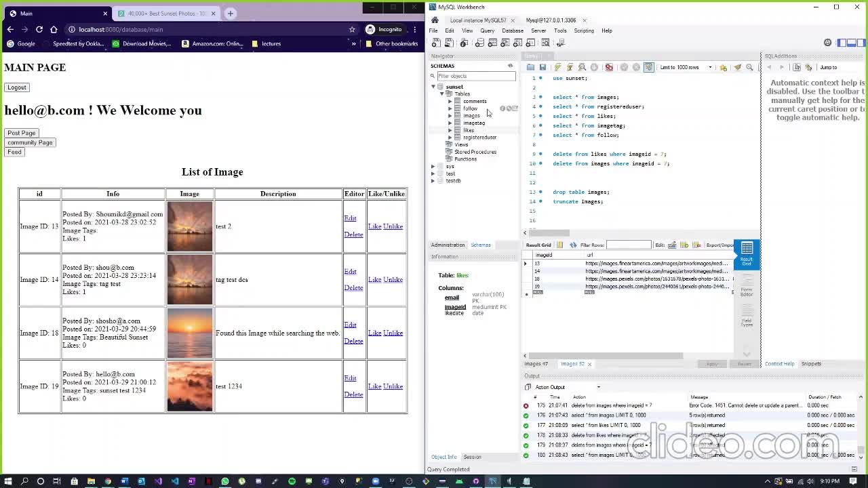Select the images 47 result tab
Viewport: 868px width, 488px height.
[x=536, y=364]
